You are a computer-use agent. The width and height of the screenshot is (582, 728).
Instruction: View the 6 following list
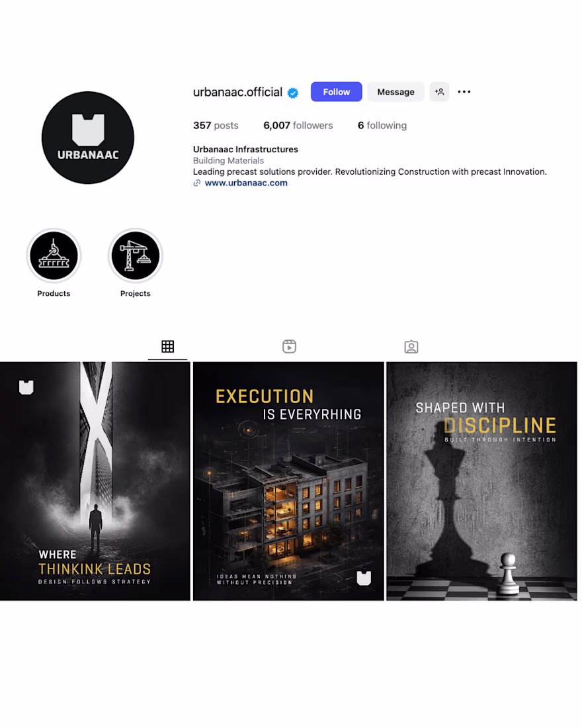(x=382, y=125)
